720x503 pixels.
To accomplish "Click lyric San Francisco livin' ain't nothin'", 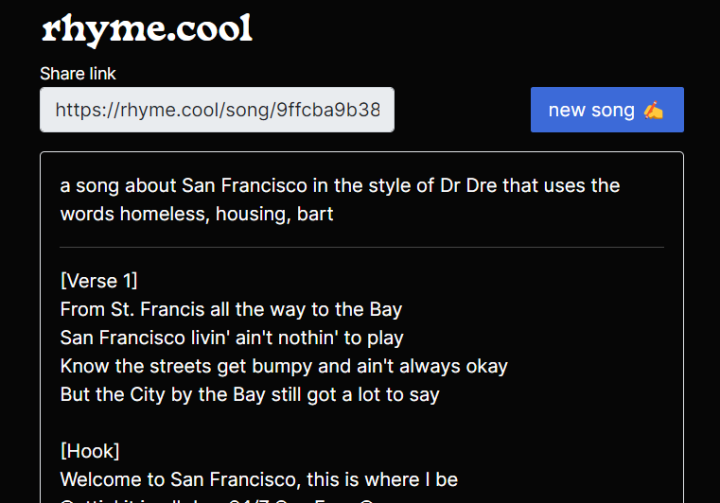I will click(232, 337).
